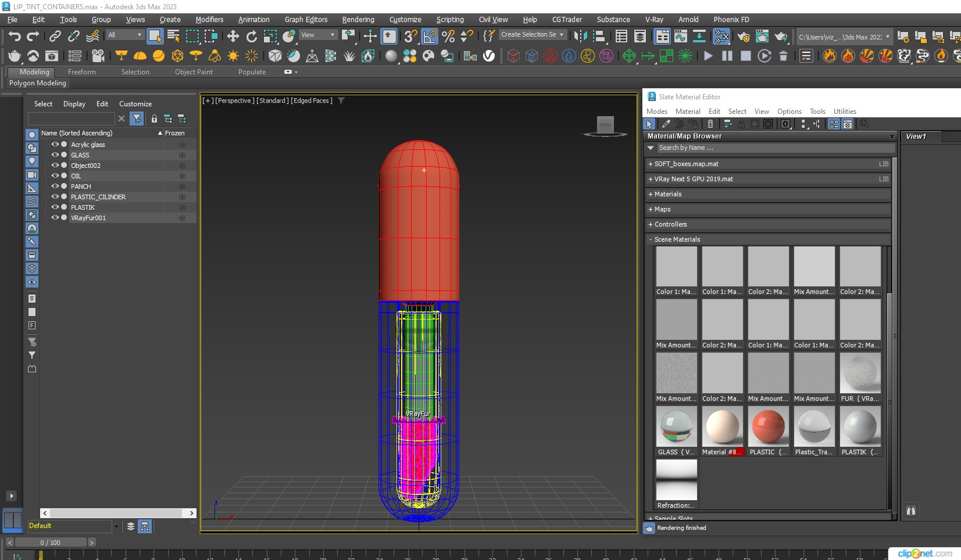Open Select by Name list

point(173,36)
